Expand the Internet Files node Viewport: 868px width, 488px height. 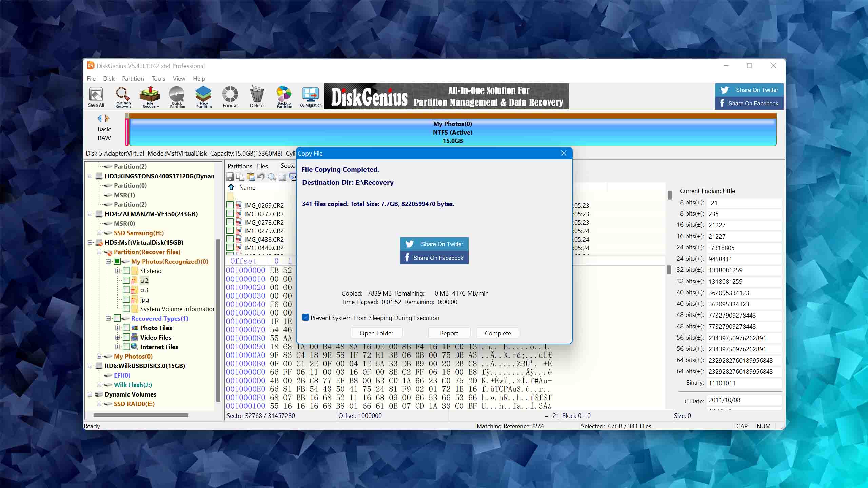117,347
